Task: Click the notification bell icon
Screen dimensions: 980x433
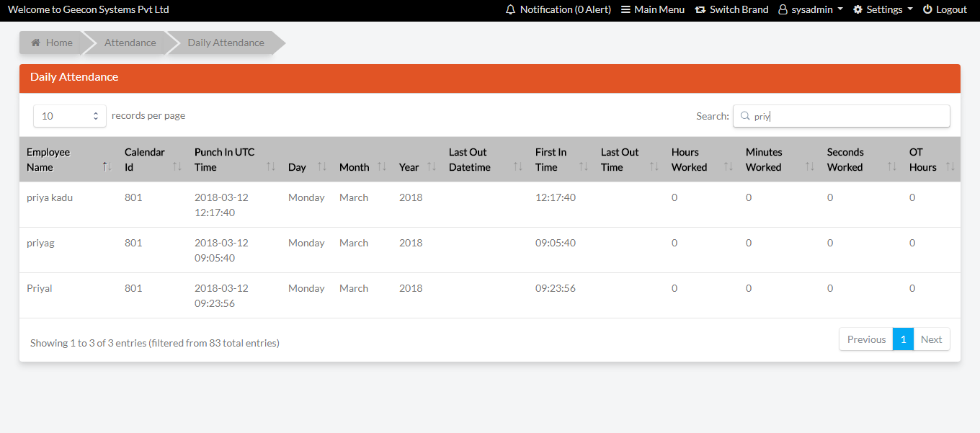Action: click(x=511, y=10)
